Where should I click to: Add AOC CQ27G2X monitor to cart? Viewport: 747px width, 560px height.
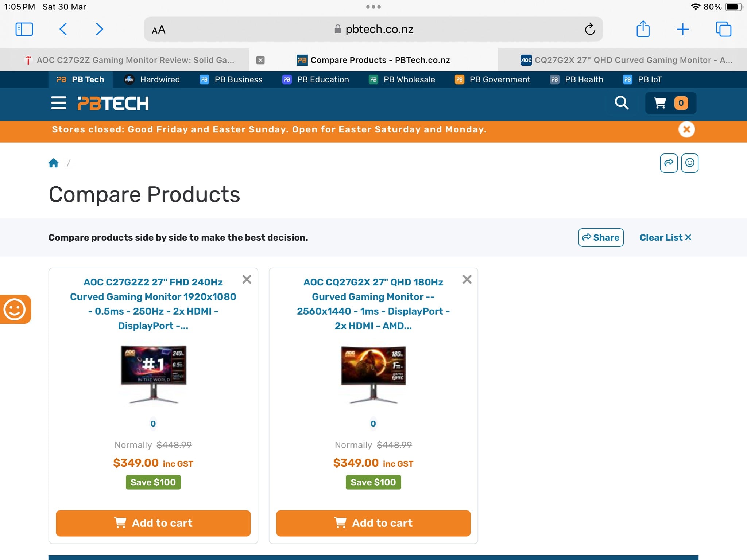pos(373,523)
